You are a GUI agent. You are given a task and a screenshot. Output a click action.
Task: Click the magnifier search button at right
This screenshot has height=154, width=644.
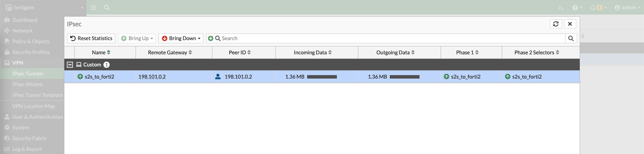pos(571,38)
